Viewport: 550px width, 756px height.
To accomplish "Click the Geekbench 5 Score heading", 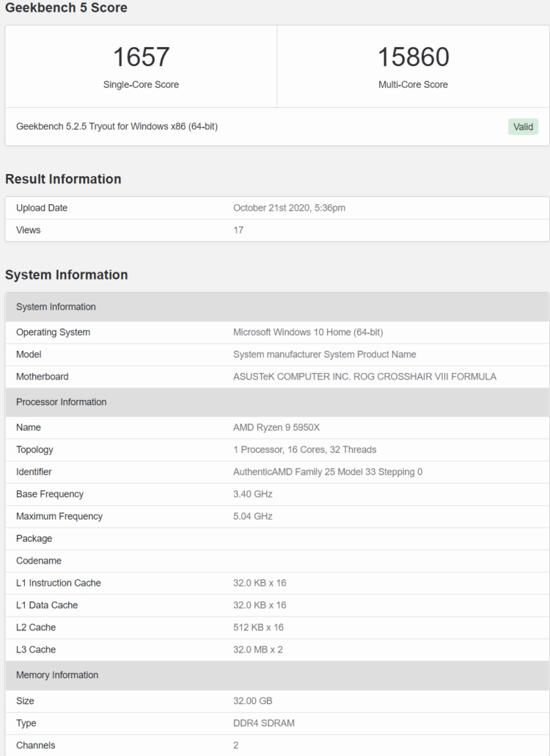I will point(66,8).
